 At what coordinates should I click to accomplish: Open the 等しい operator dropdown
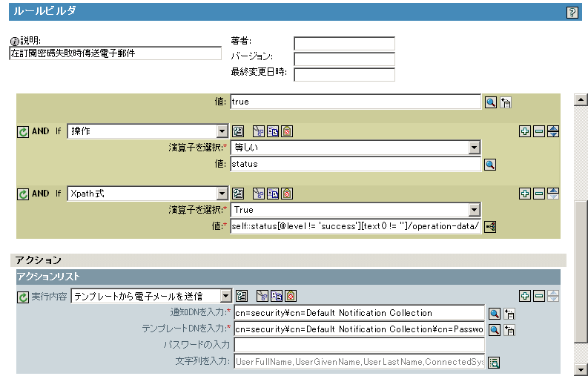475,148
